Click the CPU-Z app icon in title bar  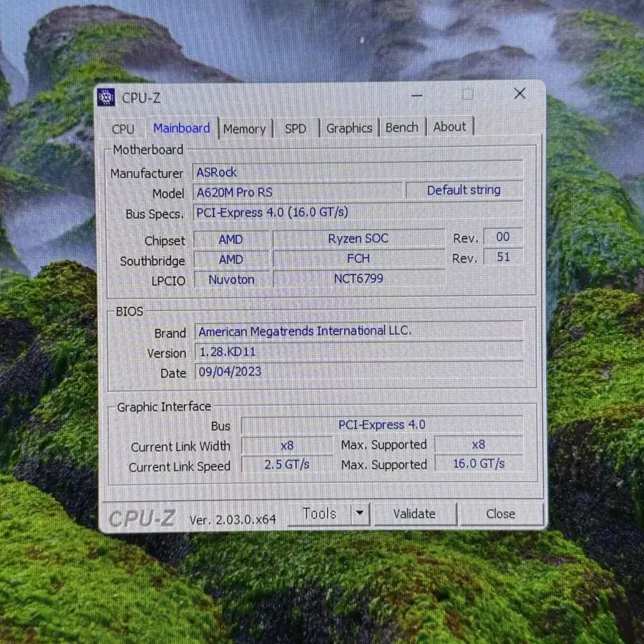coord(106,98)
